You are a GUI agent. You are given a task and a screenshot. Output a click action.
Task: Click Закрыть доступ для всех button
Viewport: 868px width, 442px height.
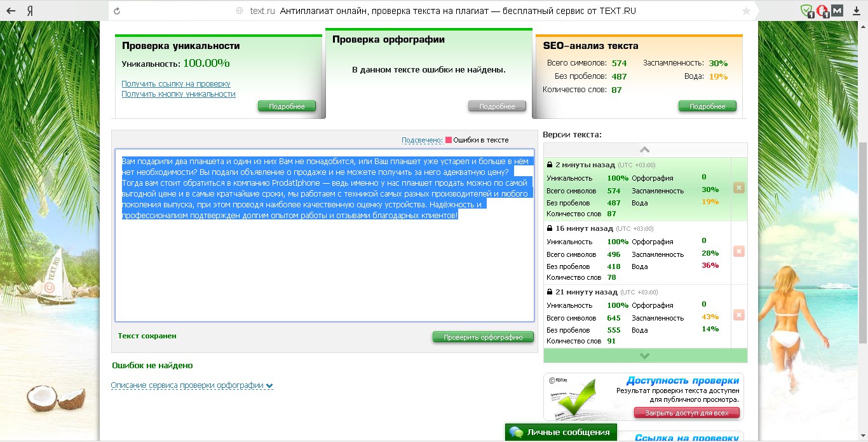coord(687,413)
